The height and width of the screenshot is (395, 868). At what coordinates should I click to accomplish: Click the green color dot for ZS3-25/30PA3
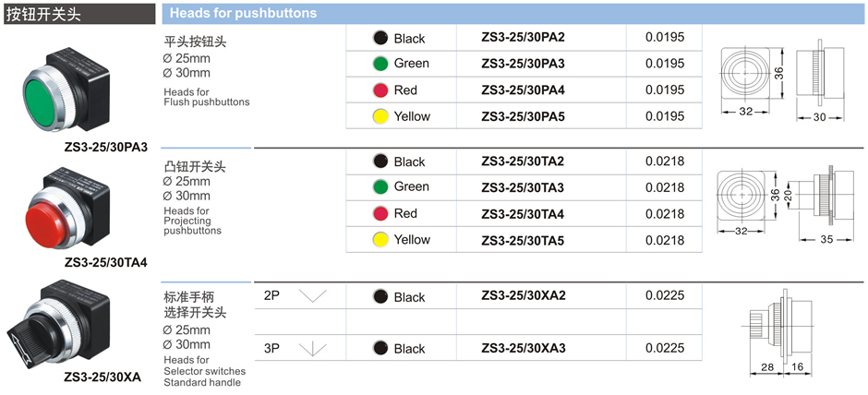click(x=380, y=64)
